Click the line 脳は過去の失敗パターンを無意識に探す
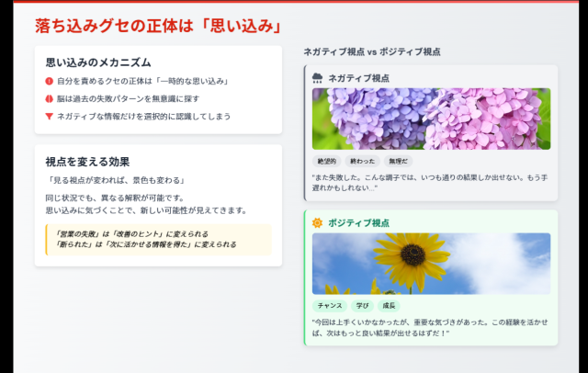The height and width of the screenshot is (373, 588). 129,98
